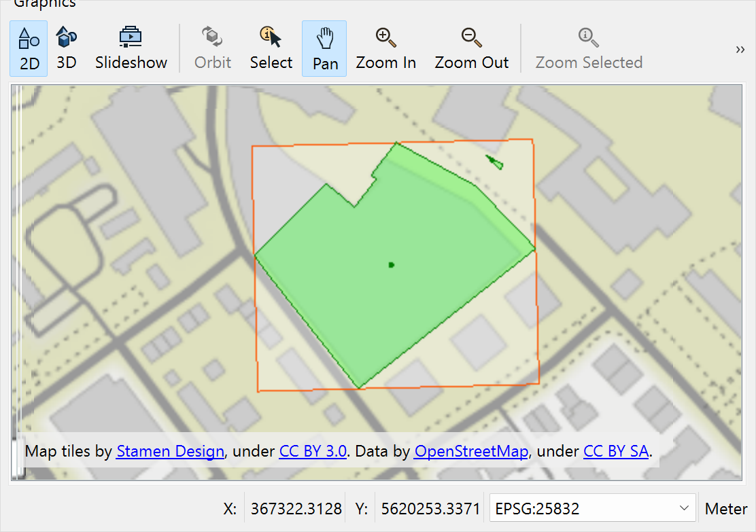Switch to 3D view mode
Screen dimensions: 756x532
pyautogui.click(x=66, y=48)
